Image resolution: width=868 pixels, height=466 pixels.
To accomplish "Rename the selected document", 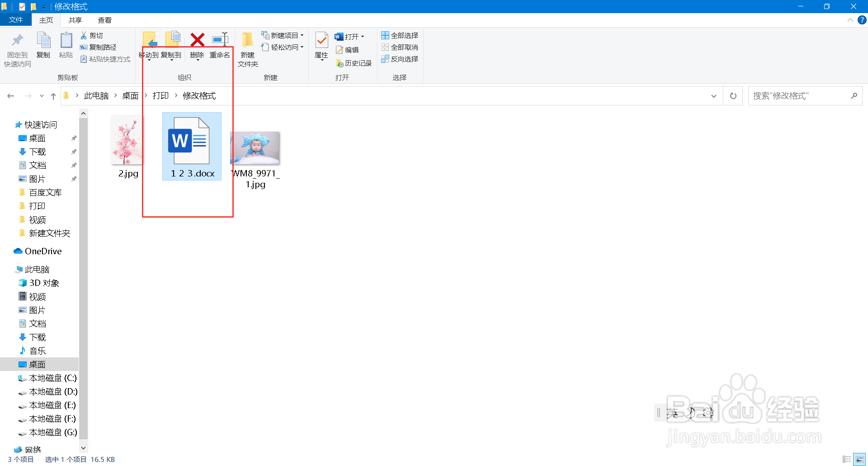I will pos(220,46).
